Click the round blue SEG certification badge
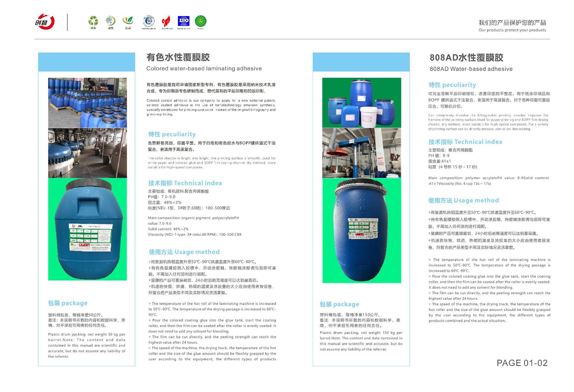574x392 pixels. tap(149, 21)
